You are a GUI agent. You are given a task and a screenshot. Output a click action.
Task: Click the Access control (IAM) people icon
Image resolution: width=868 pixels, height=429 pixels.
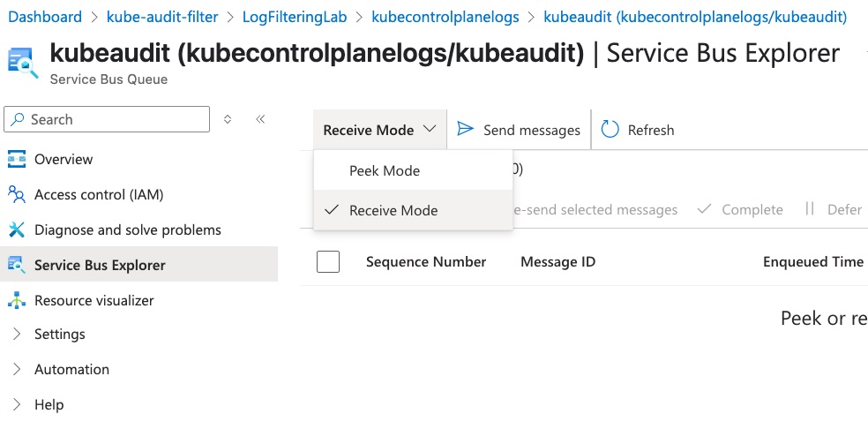[x=17, y=194]
